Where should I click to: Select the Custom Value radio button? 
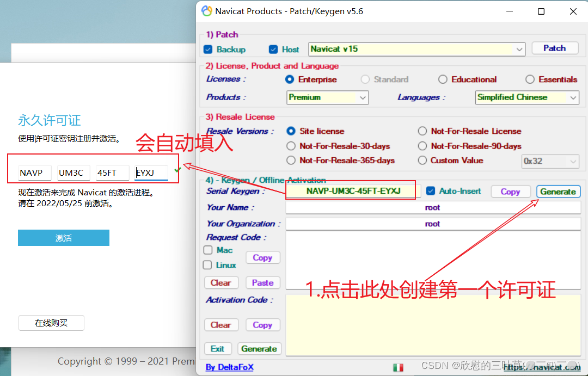[422, 161]
